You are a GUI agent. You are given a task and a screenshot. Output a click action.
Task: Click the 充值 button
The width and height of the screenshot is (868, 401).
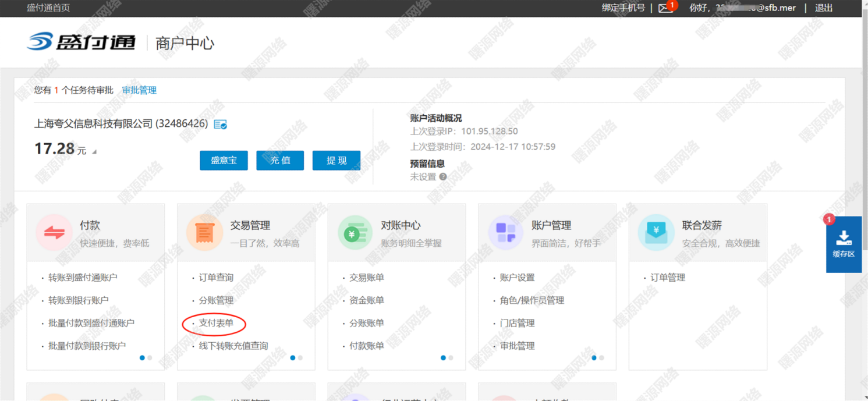click(x=280, y=161)
